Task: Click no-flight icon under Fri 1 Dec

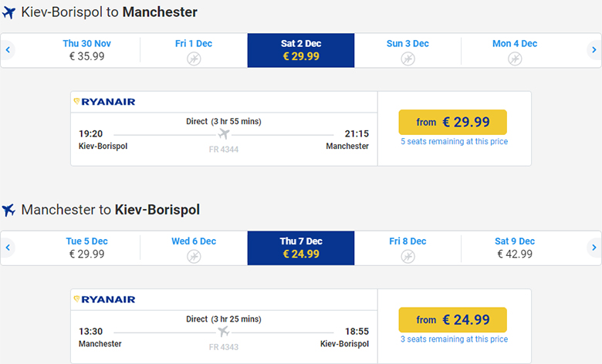Action: click(x=194, y=59)
